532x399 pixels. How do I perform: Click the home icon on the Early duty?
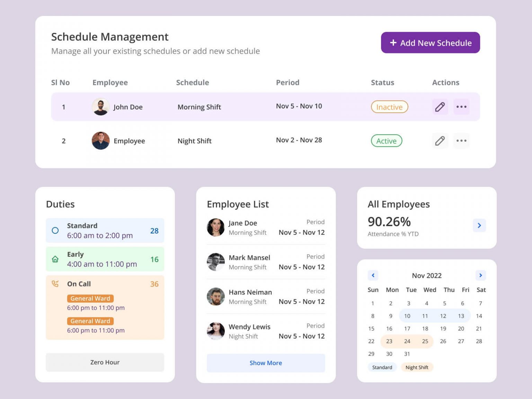55,259
